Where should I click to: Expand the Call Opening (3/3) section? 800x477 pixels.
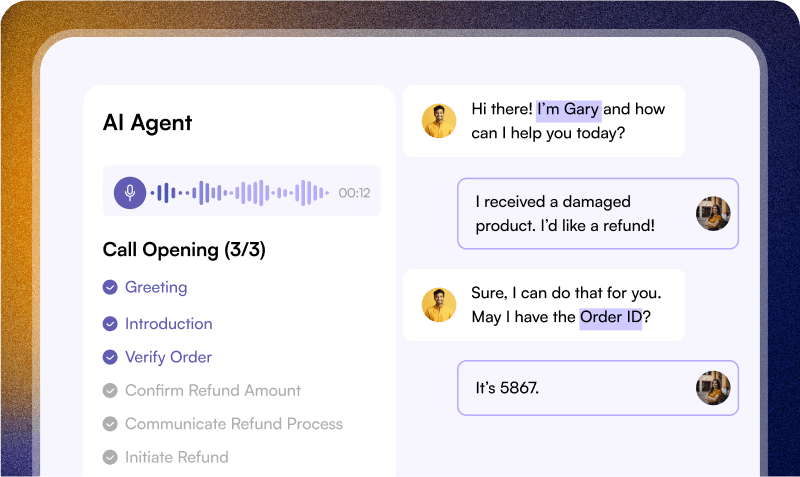[184, 249]
